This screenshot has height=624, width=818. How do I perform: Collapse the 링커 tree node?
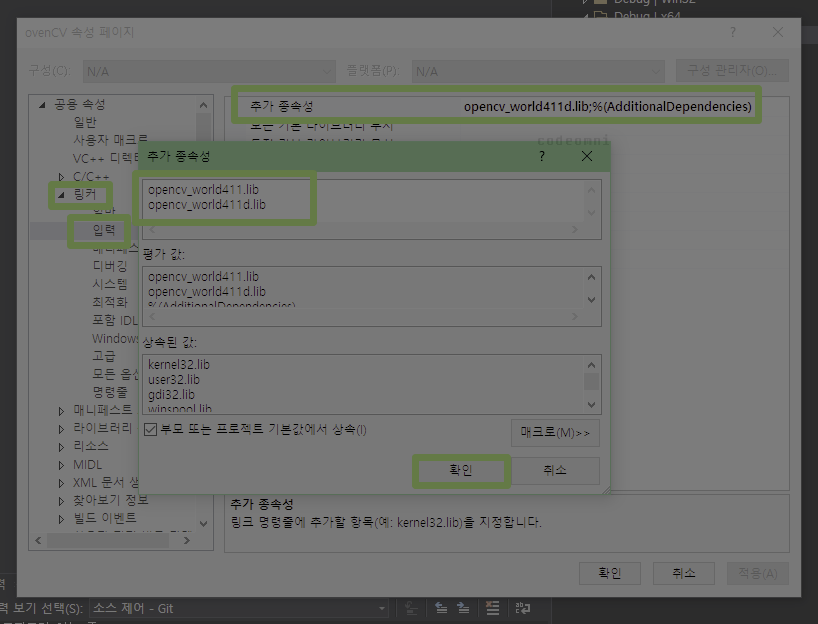[x=61, y=195]
